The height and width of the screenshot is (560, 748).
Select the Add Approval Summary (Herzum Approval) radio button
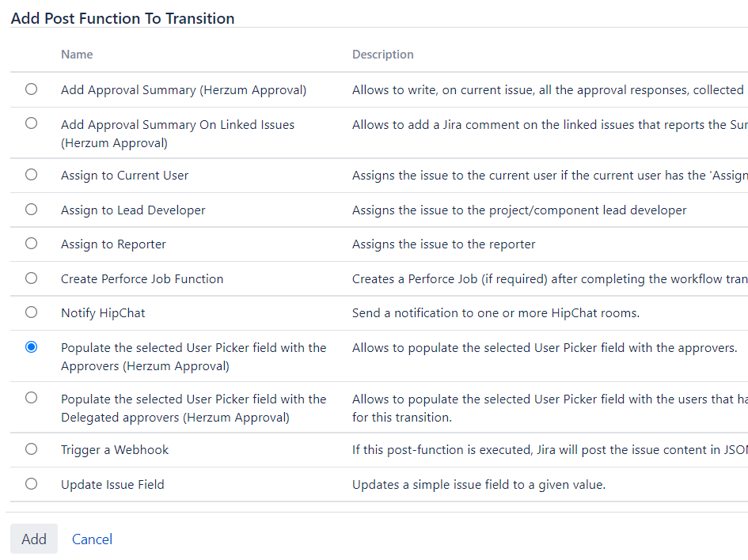[x=31, y=89]
